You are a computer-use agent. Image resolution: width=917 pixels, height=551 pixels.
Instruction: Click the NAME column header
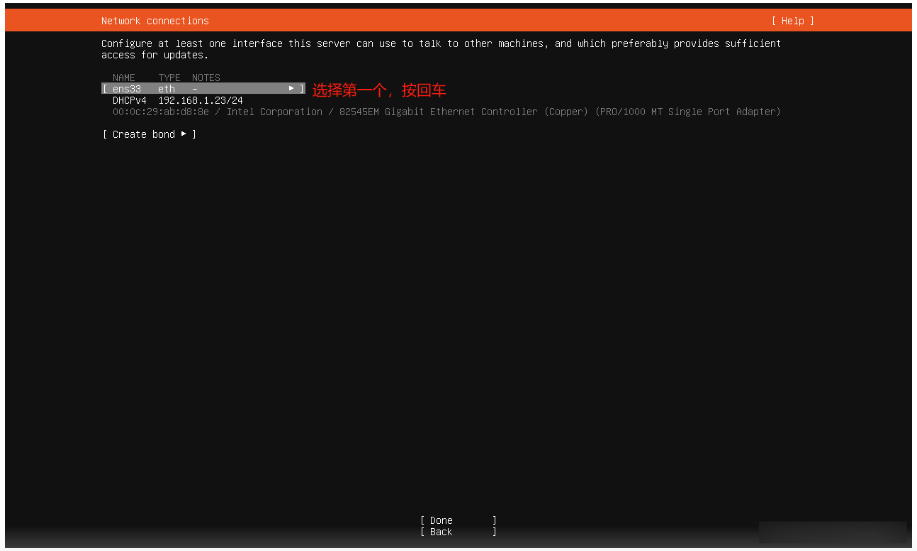(124, 78)
